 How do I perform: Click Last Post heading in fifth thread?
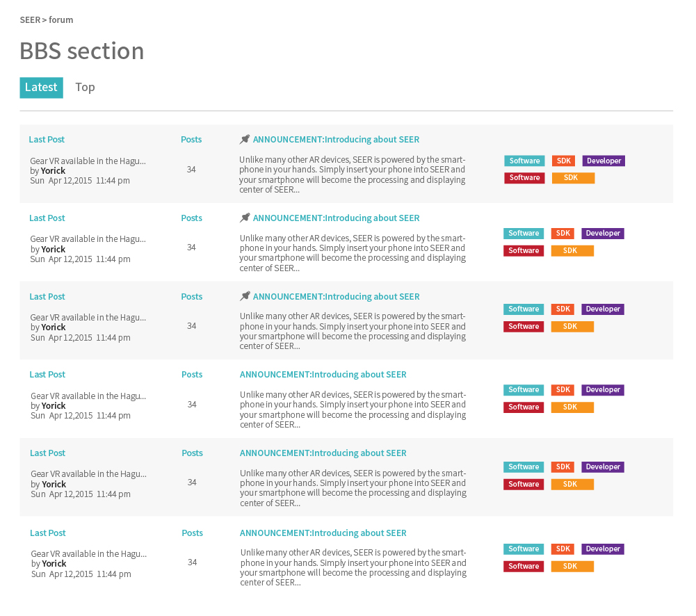(47, 453)
